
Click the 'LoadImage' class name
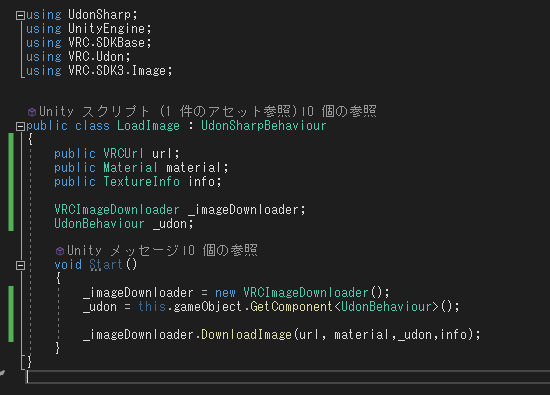click(x=148, y=126)
